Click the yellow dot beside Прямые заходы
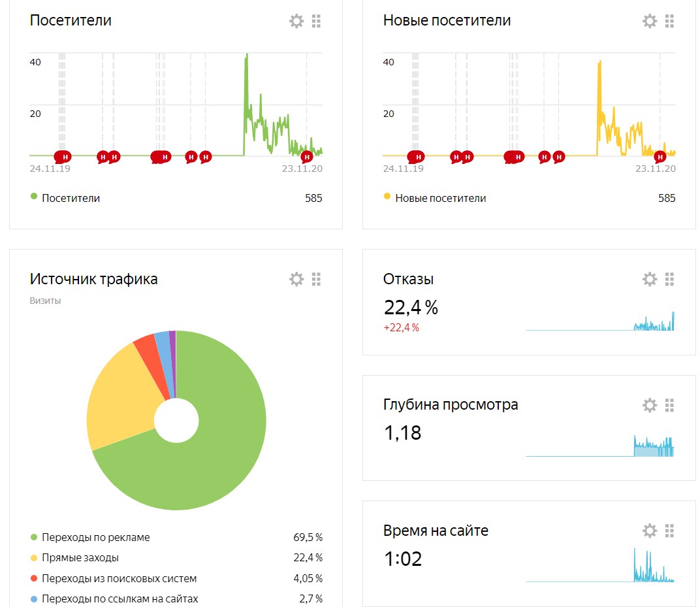Viewport: 700px width, 607px height. click(x=34, y=557)
